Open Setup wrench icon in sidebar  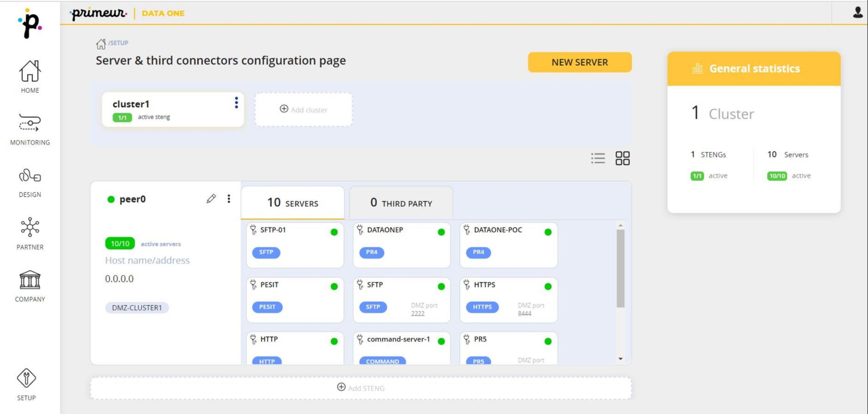click(x=26, y=378)
